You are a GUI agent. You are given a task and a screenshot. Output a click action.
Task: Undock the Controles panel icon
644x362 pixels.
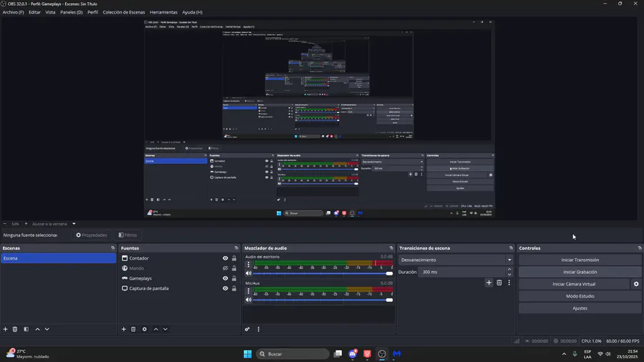(x=640, y=248)
